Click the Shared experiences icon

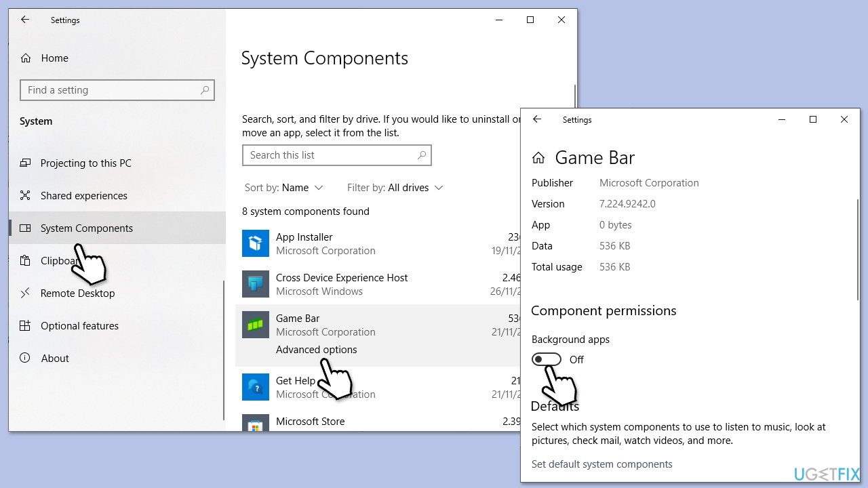(x=25, y=196)
